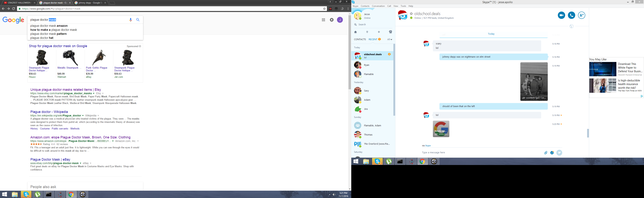Open the Unique plague doctor masks Etsy result
The width and height of the screenshot is (644, 198).
click(x=65, y=89)
